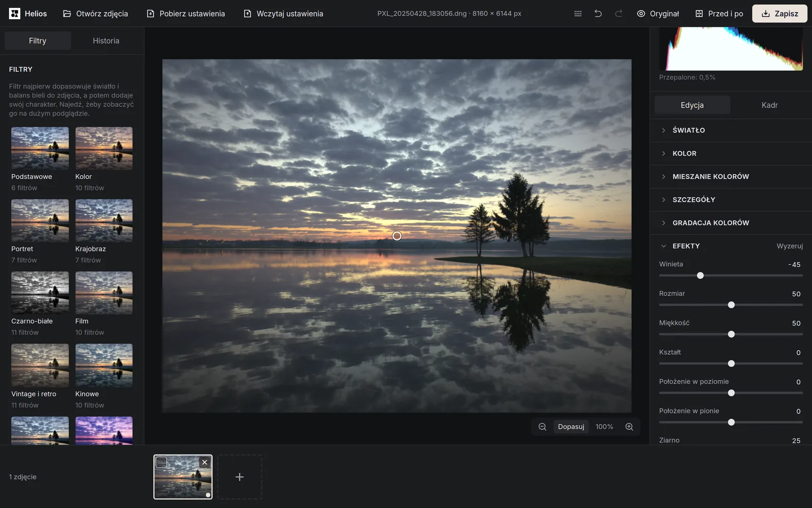This screenshot has width=812, height=508.
Task: Open the Kinowe filter group
Action: [104, 376]
